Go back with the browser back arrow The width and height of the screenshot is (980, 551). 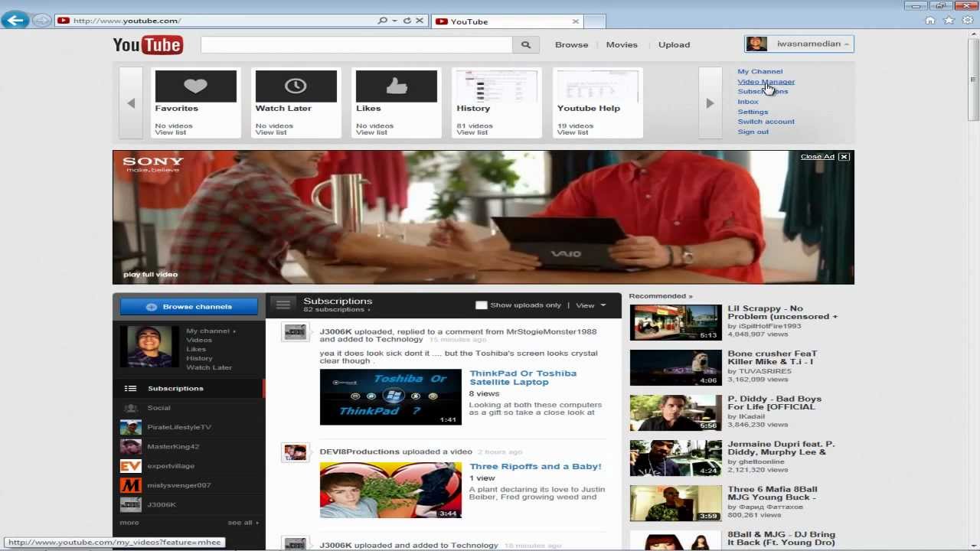click(x=15, y=21)
